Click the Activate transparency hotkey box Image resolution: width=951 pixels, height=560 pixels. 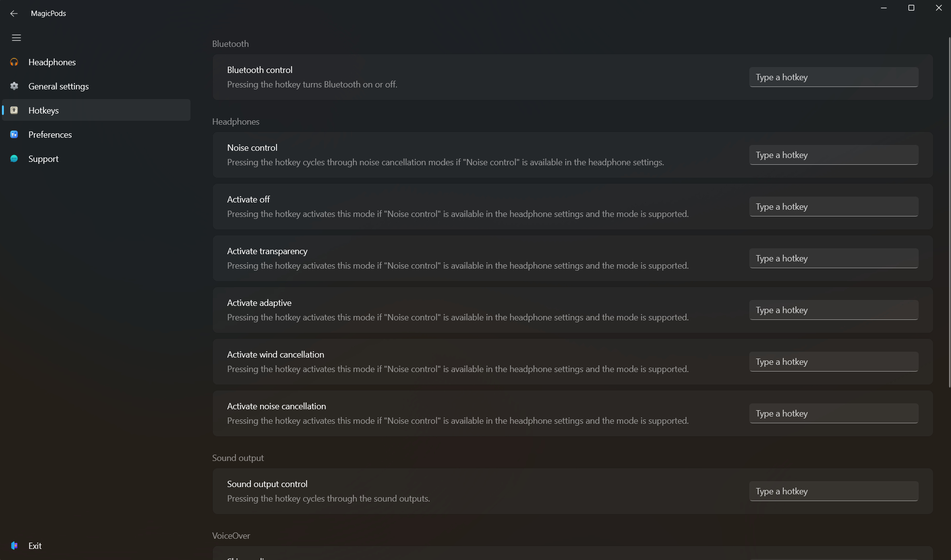833,258
